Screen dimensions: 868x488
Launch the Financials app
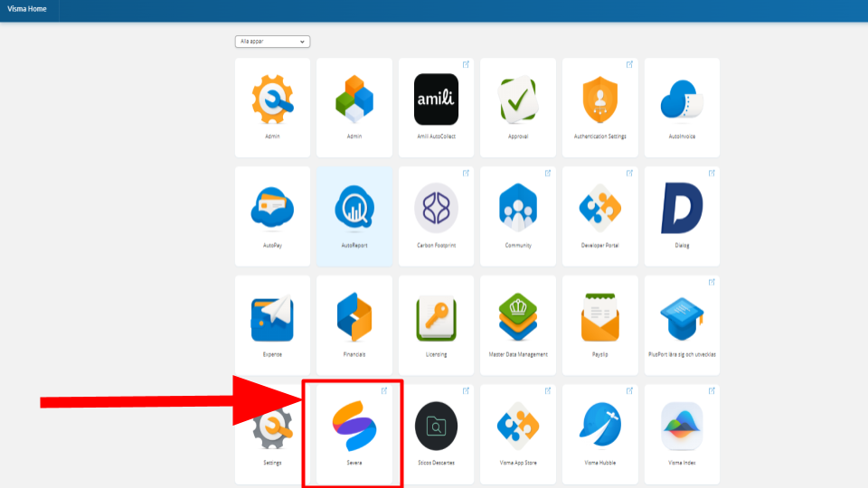(x=354, y=325)
